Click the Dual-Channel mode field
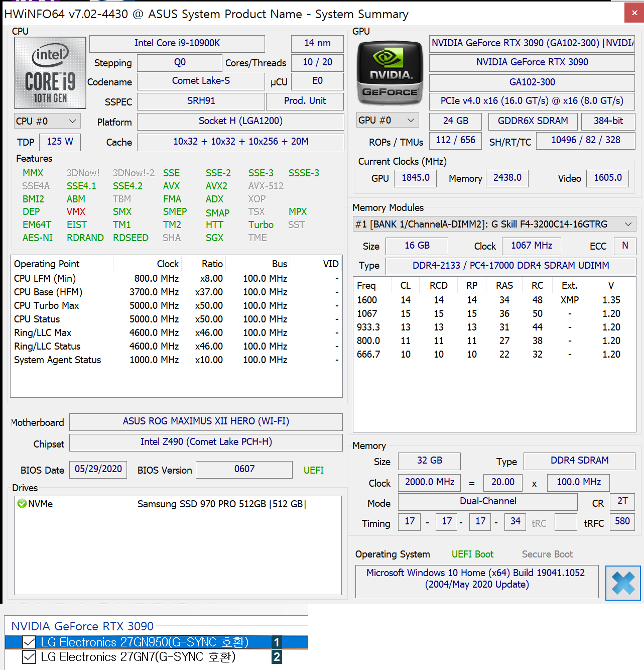The image size is (644, 670). 487,501
